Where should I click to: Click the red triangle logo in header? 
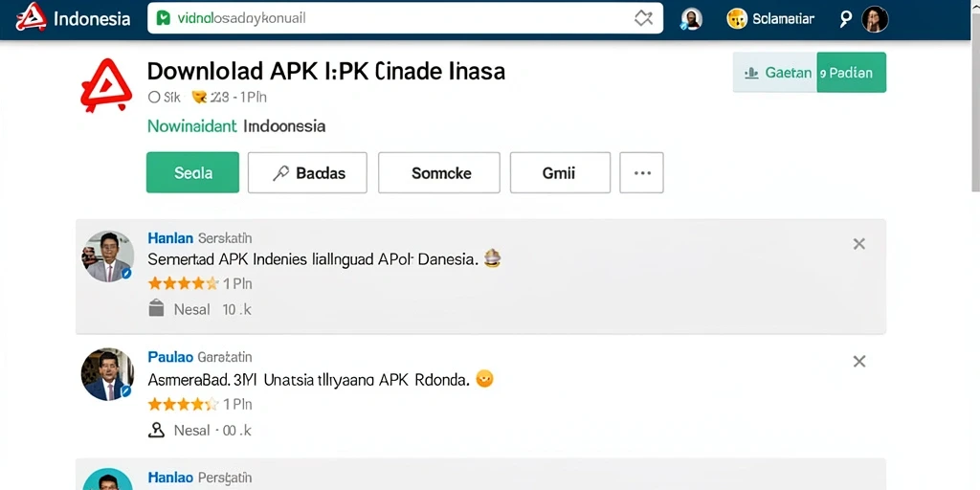coord(32,17)
